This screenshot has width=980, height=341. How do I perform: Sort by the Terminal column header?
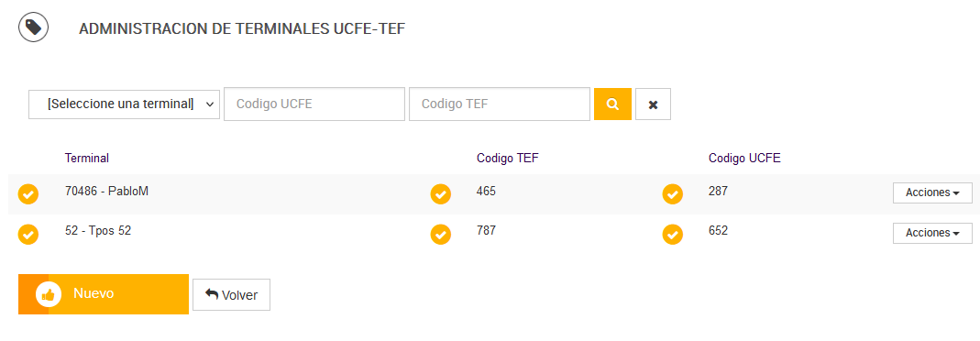(x=87, y=158)
